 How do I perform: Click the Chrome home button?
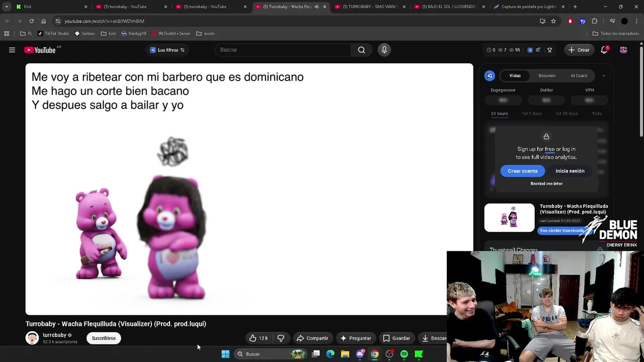coord(43,21)
